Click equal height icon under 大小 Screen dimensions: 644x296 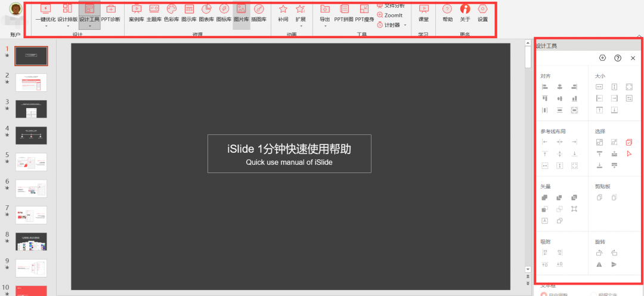coord(614,87)
